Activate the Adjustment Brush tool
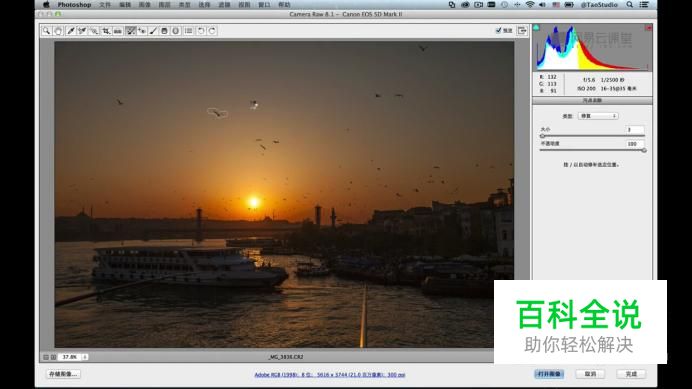 coord(153,31)
